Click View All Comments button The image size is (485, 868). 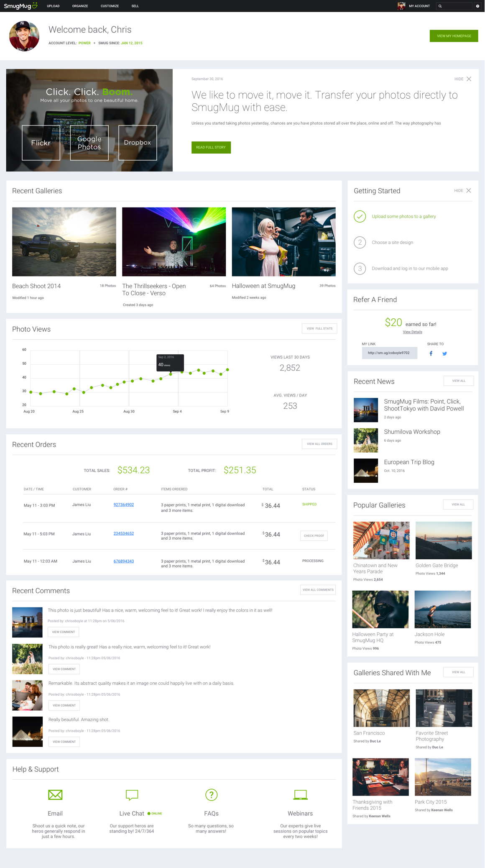[318, 590]
